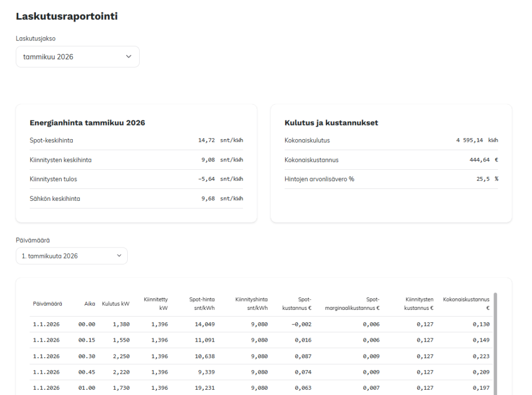The image size is (532, 395).
Task: Click the Kulutus kW column header
Action: tap(115, 304)
